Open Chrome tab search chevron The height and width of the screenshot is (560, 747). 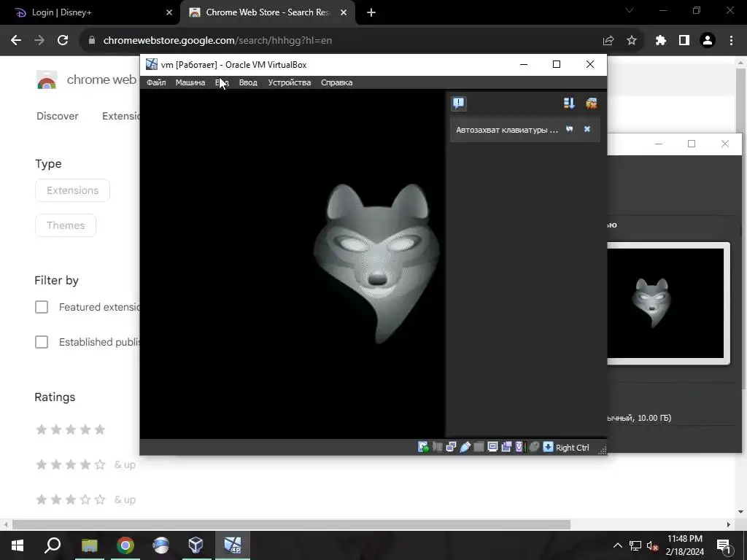[630, 10]
